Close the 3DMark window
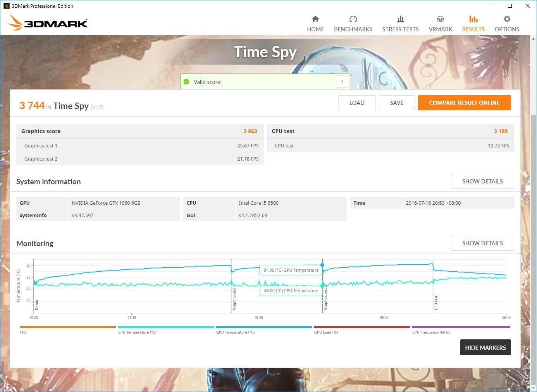 tap(528, 6)
